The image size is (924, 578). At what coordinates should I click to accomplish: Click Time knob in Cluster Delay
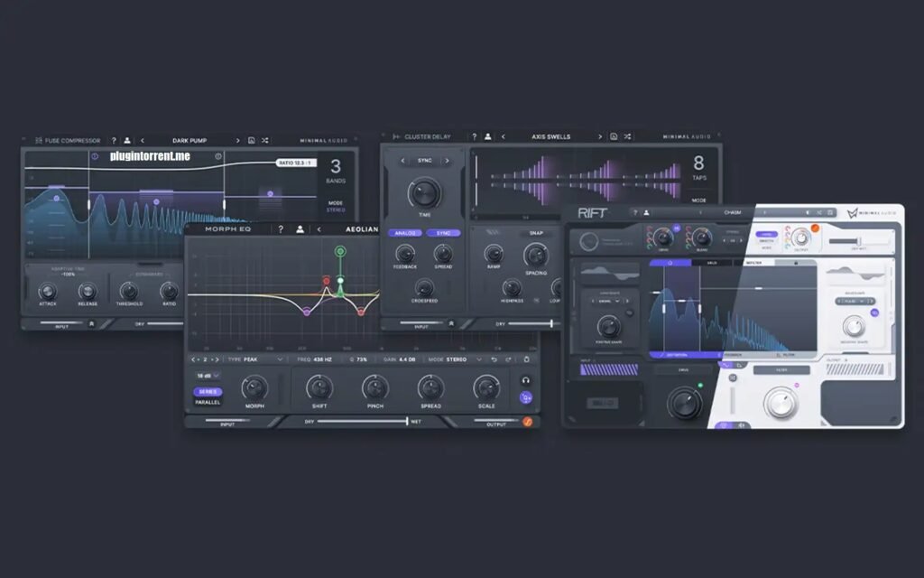(x=424, y=192)
